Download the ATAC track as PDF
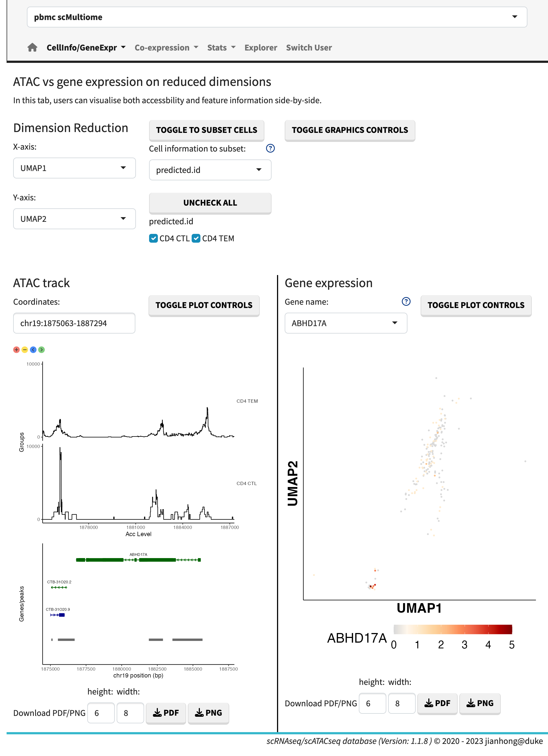 (166, 713)
